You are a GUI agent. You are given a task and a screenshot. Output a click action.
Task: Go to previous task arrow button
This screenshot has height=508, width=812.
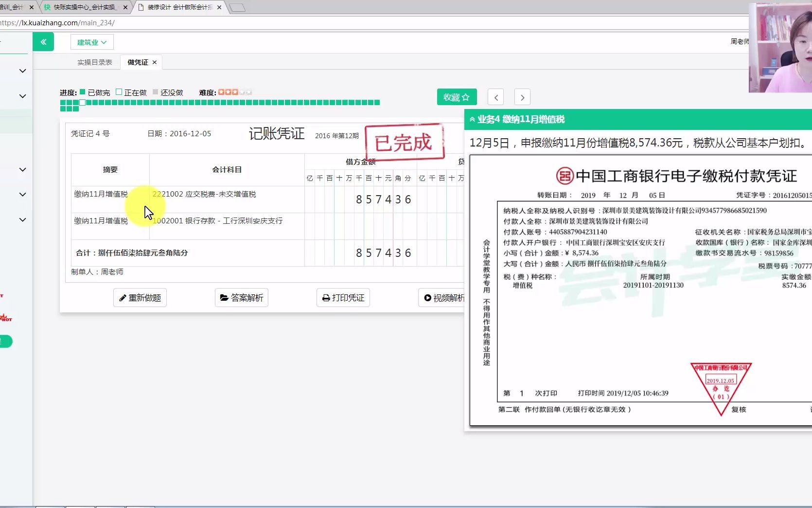click(496, 97)
